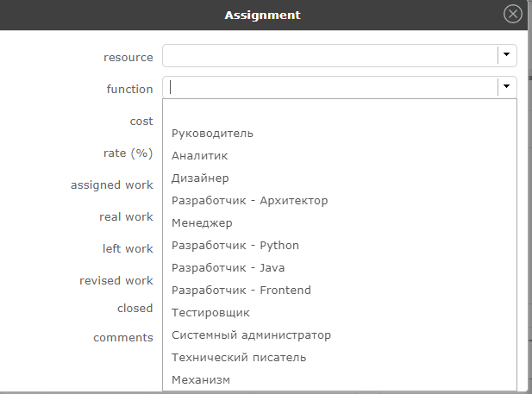Choose Разработчик - Frontend option
Image resolution: width=532 pixels, height=394 pixels.
click(241, 291)
